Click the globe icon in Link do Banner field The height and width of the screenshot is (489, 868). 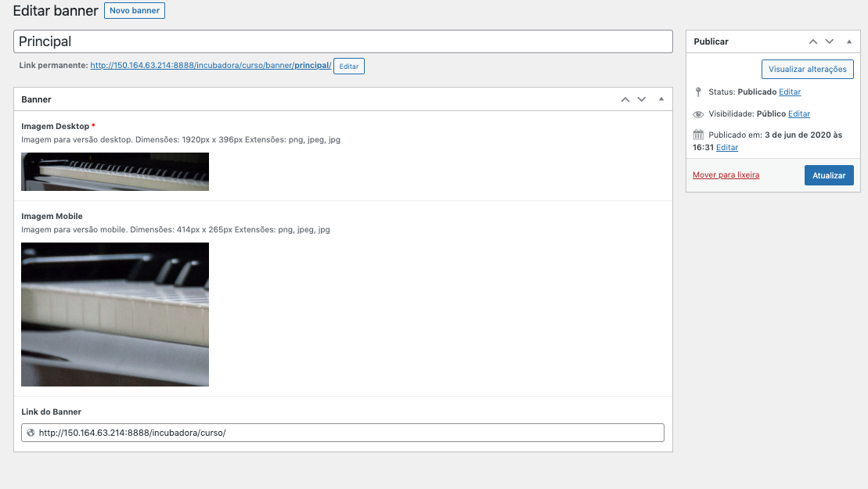point(31,433)
